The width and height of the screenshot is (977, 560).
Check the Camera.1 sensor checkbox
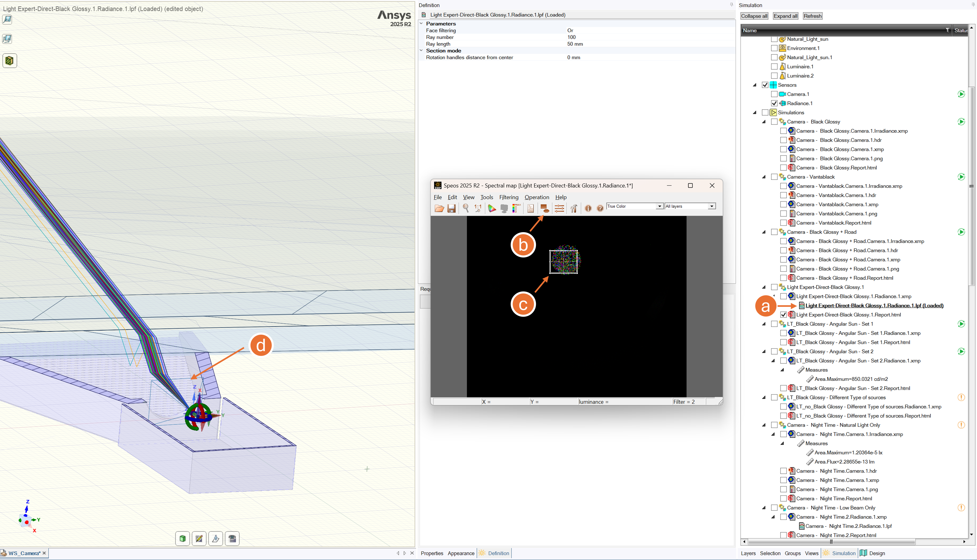pos(774,94)
